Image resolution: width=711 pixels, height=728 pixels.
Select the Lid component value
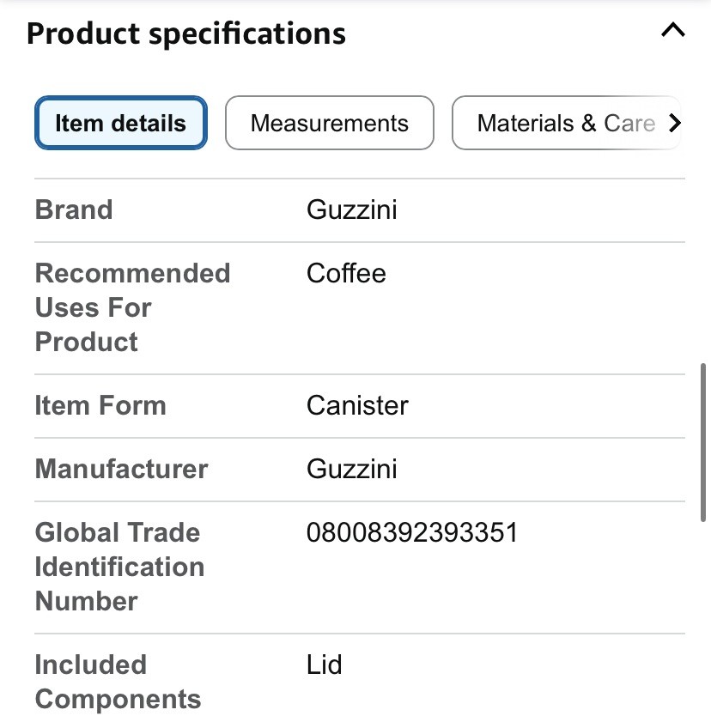(323, 664)
